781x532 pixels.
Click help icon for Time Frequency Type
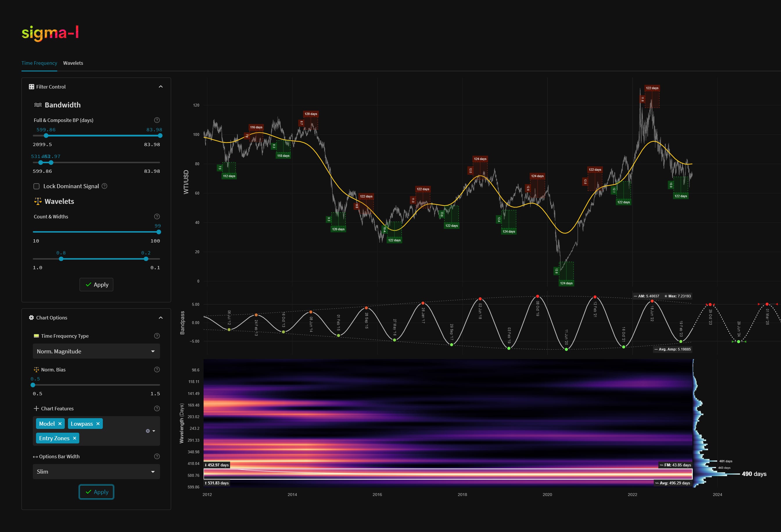click(x=157, y=336)
